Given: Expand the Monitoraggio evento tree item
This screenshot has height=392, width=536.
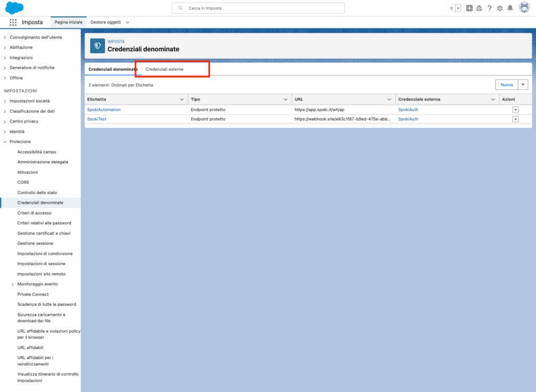Looking at the screenshot, I should [x=13, y=284].
